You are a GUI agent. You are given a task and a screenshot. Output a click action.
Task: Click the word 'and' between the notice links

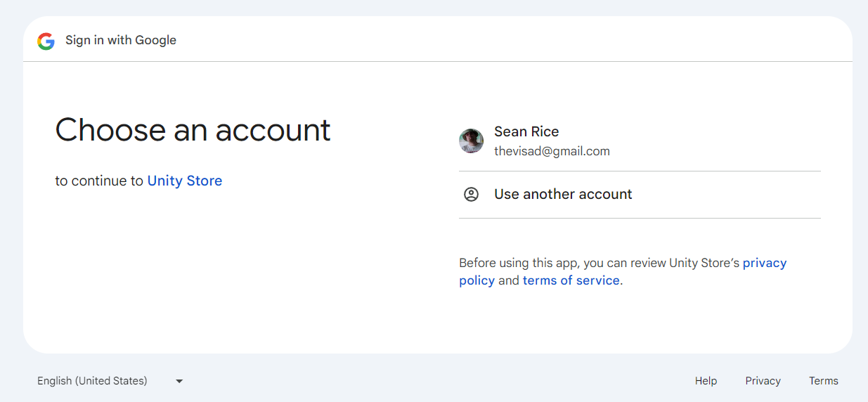[x=509, y=280]
